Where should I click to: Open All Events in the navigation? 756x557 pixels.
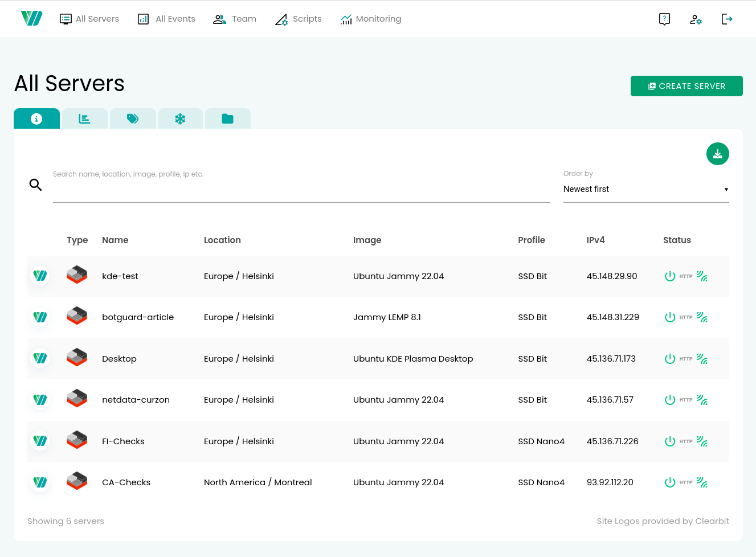point(166,19)
